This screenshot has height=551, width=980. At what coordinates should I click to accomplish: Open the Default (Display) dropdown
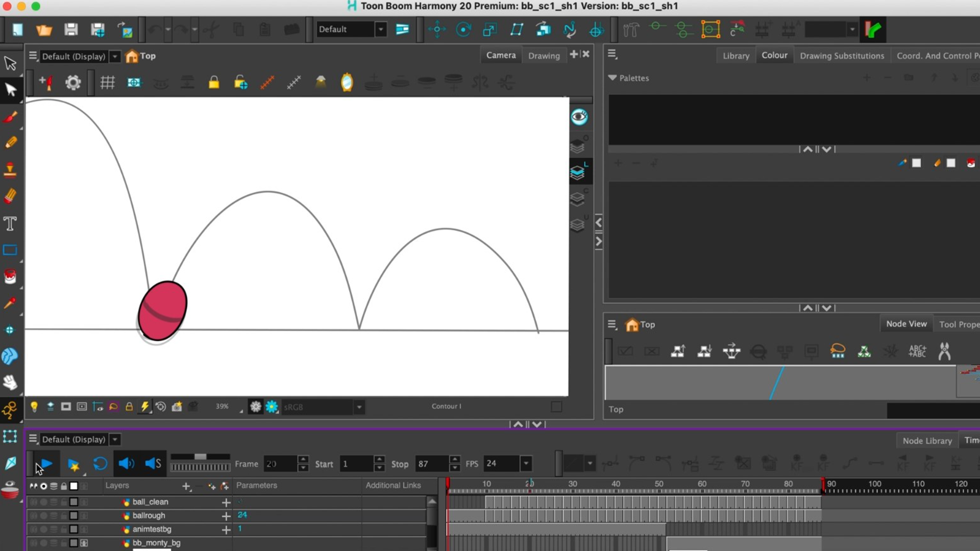pyautogui.click(x=115, y=56)
